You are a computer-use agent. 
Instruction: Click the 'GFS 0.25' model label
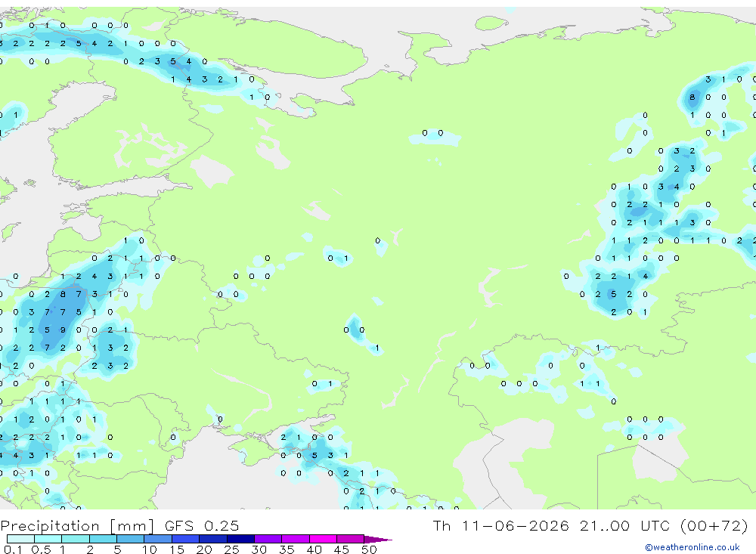(202, 526)
